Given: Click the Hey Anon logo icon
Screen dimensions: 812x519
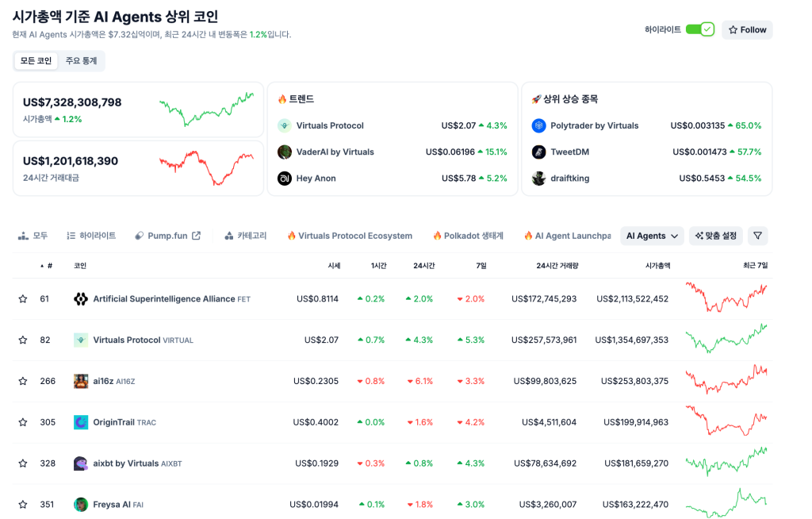Looking at the screenshot, I should pos(285,179).
